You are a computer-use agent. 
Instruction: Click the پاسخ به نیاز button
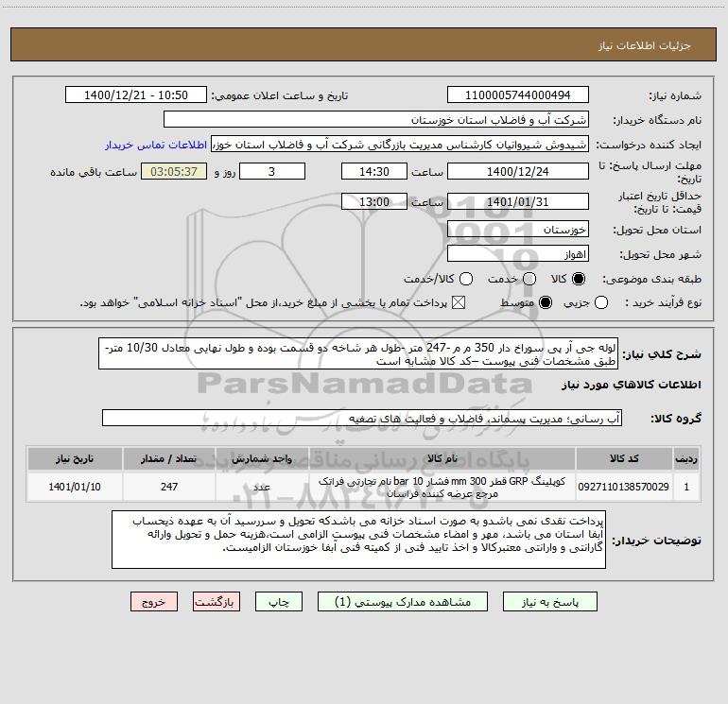coord(550,602)
